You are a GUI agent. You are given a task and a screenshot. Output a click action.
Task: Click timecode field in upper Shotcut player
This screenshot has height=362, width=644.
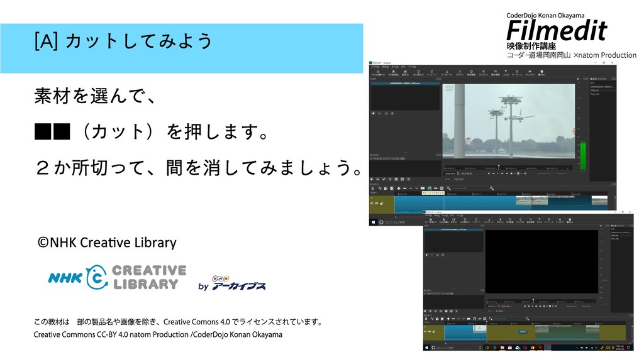[450, 173]
